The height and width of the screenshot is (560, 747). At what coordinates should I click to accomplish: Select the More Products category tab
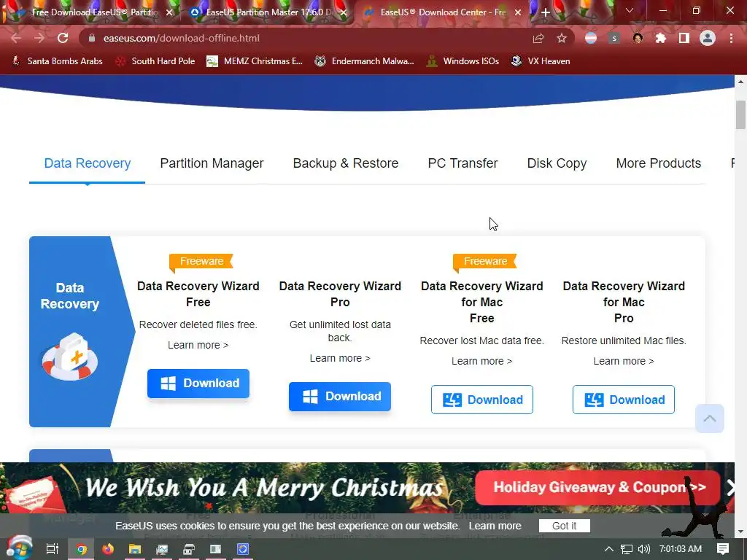[x=659, y=163]
